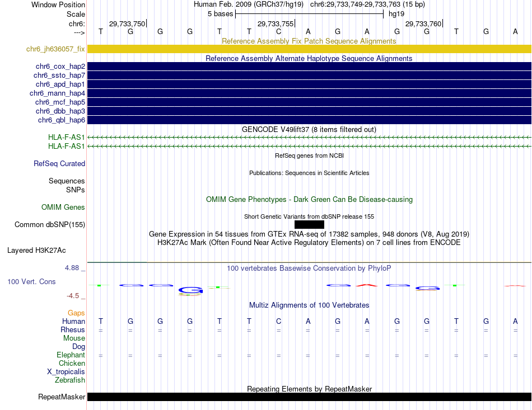
Task: Click the Mouse alignment row label
Action: pyautogui.click(x=74, y=338)
